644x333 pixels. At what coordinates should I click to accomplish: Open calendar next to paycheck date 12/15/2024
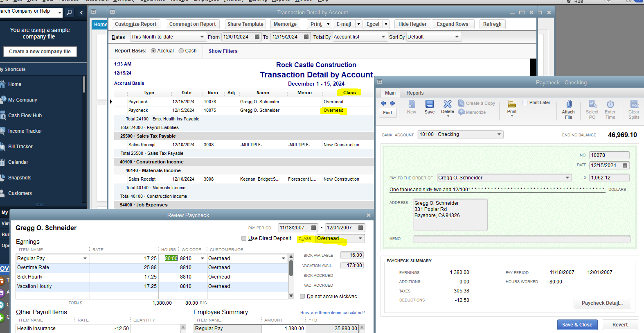[x=625, y=165]
